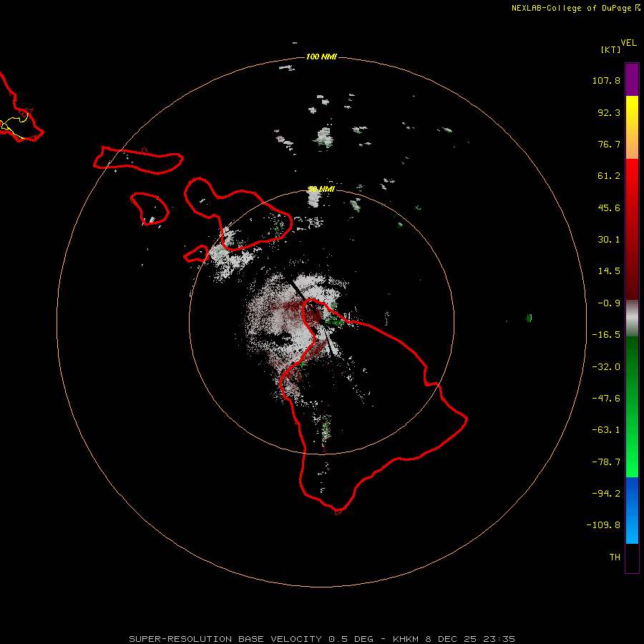Click the -94.2 legend value
644x644 pixels.
tap(606, 494)
